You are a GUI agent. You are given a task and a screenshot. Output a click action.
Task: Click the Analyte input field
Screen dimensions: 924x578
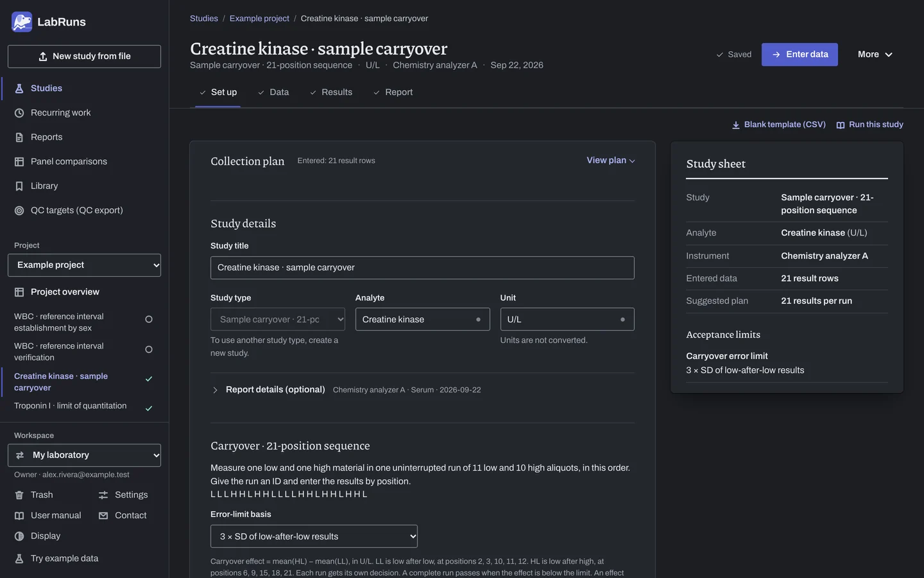click(x=422, y=319)
